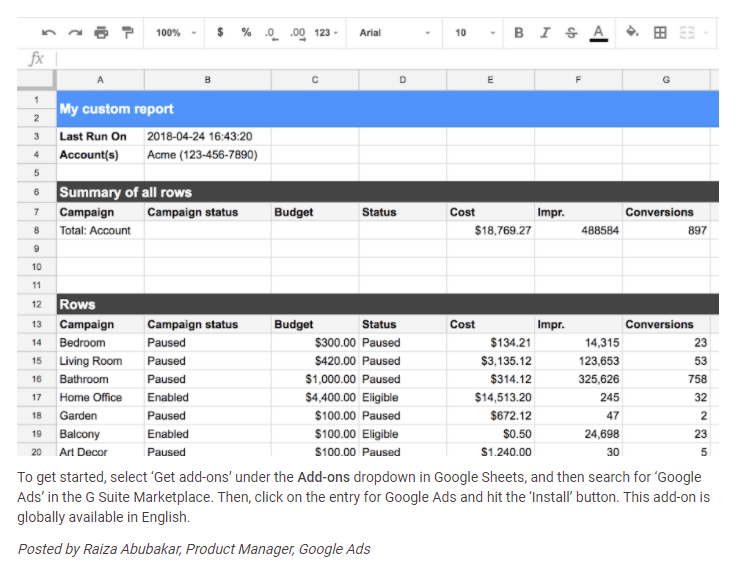The width and height of the screenshot is (742, 586).
Task: Format as percent with % icon
Action: [x=246, y=33]
